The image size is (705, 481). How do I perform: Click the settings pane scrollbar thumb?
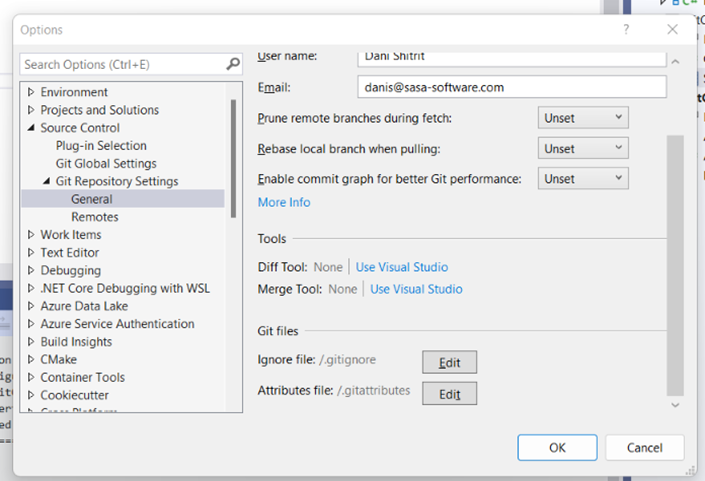coord(675,265)
